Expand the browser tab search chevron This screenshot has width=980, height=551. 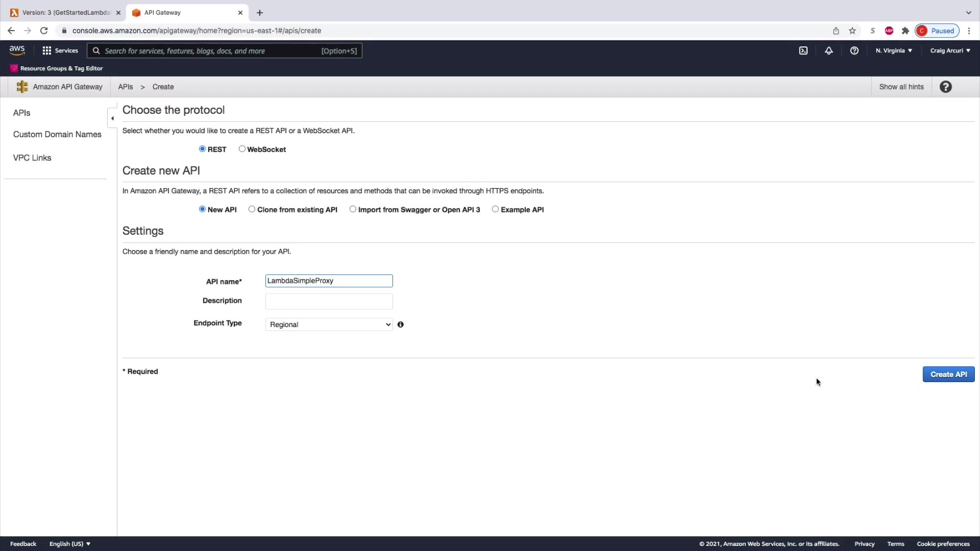pyautogui.click(x=968, y=12)
